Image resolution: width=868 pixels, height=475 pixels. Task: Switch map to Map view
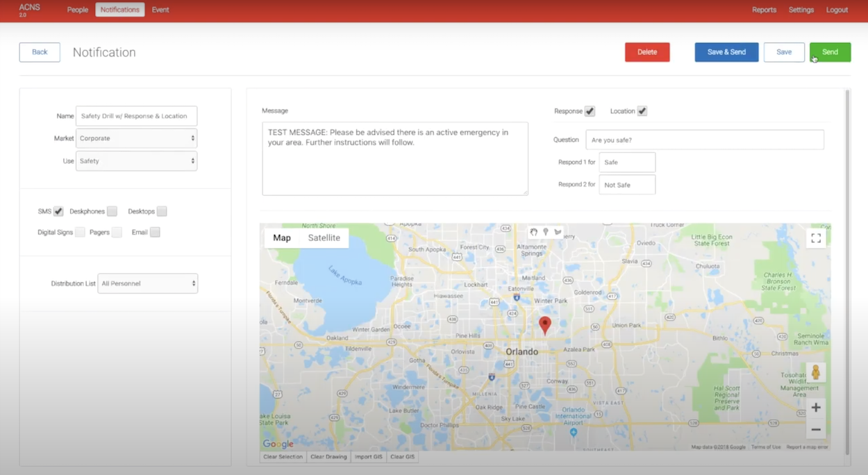tap(282, 237)
